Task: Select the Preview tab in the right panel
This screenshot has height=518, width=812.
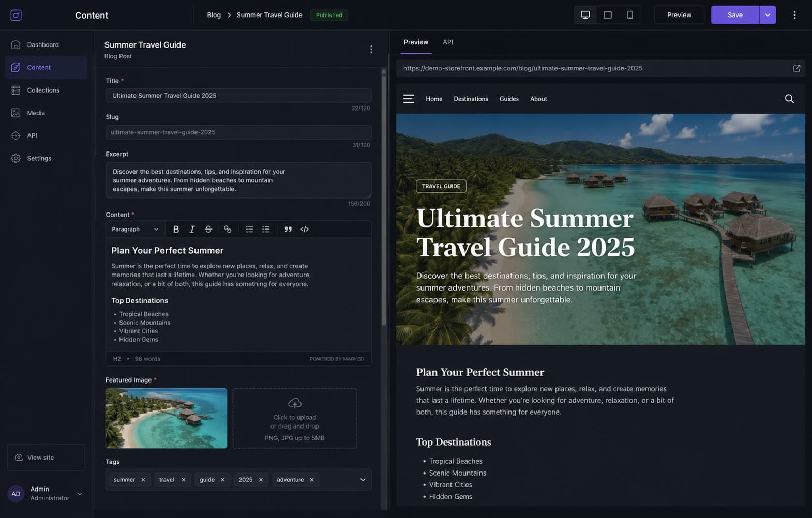Action: point(416,42)
